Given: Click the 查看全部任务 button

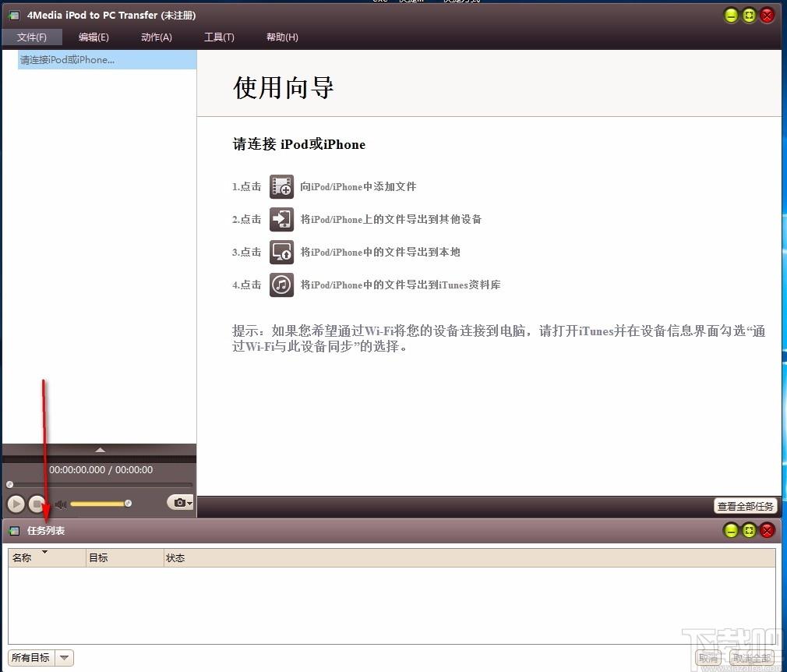Looking at the screenshot, I should 746,506.
